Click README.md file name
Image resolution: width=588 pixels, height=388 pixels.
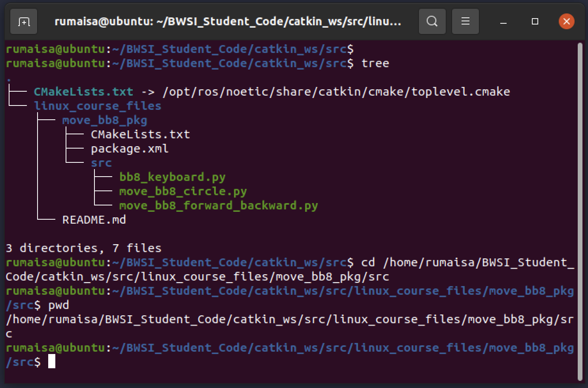click(94, 220)
